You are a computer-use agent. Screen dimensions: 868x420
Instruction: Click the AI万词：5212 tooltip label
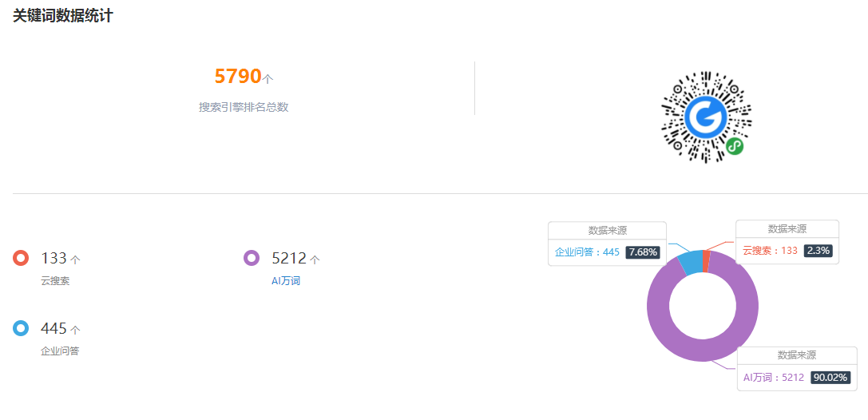point(773,378)
